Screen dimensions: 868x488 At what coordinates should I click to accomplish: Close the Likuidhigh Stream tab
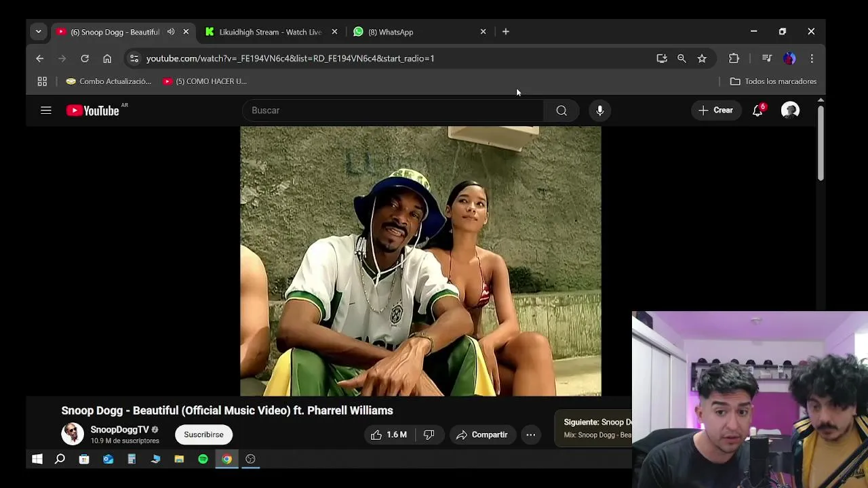pyautogui.click(x=334, y=32)
